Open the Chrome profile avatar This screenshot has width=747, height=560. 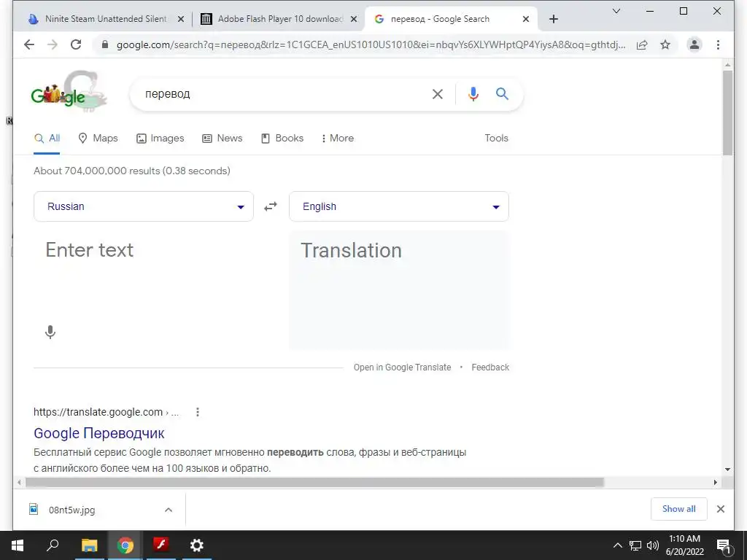pyautogui.click(x=694, y=44)
